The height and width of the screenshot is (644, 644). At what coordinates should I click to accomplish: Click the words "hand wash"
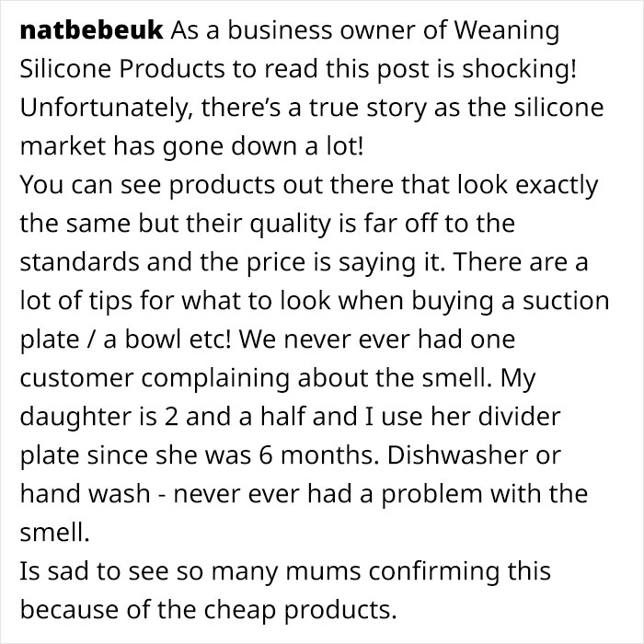coord(85,494)
